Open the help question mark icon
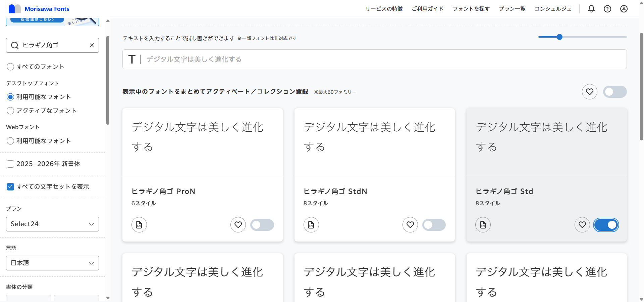The image size is (644, 302). (607, 9)
